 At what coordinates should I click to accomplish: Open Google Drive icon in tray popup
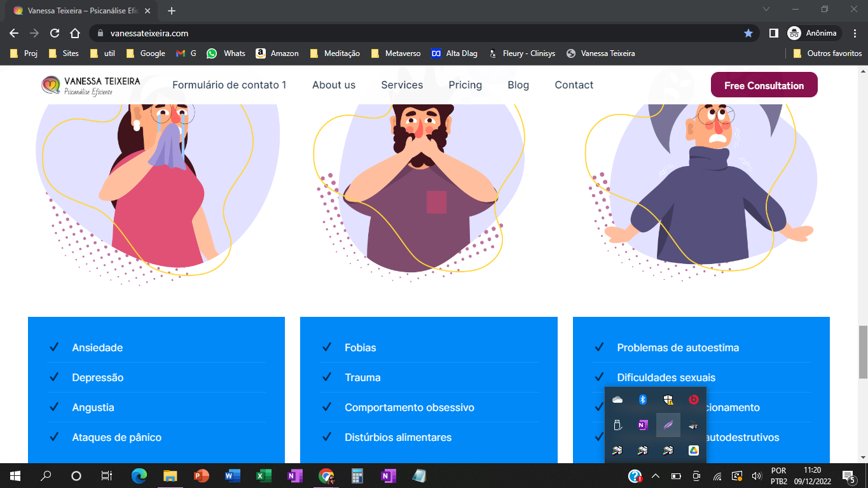pos(693,450)
